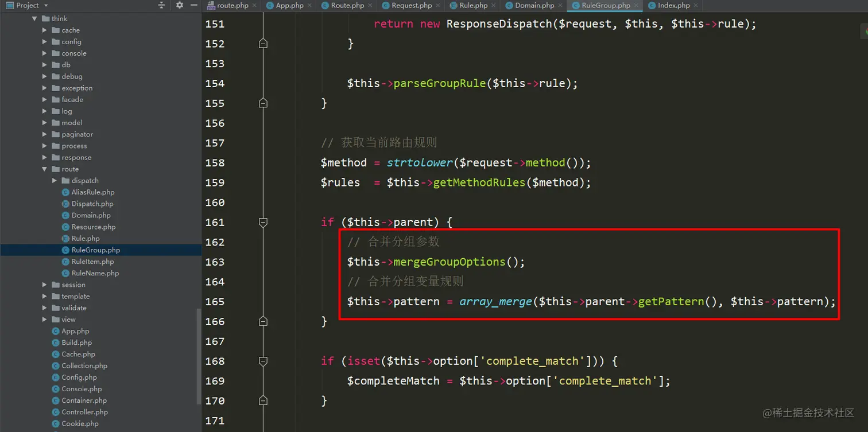868x432 pixels.
Task: Close the RuleGroup.php tab
Action: coord(636,6)
